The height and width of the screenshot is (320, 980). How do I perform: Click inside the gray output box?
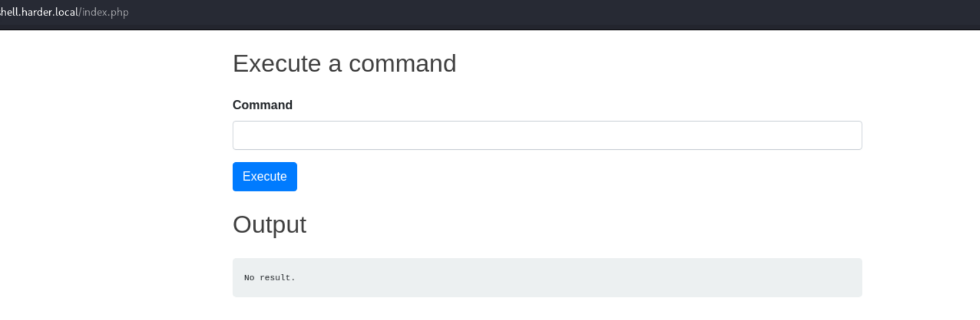[x=547, y=278]
